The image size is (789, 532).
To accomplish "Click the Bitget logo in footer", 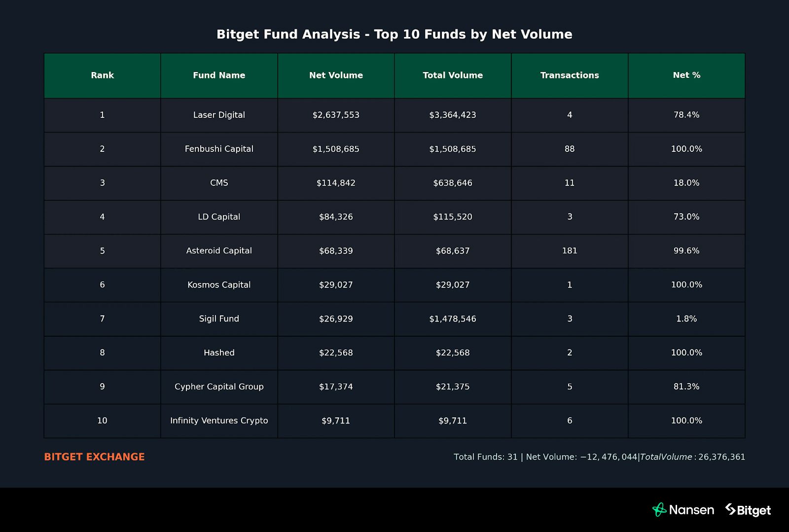I will (x=748, y=510).
